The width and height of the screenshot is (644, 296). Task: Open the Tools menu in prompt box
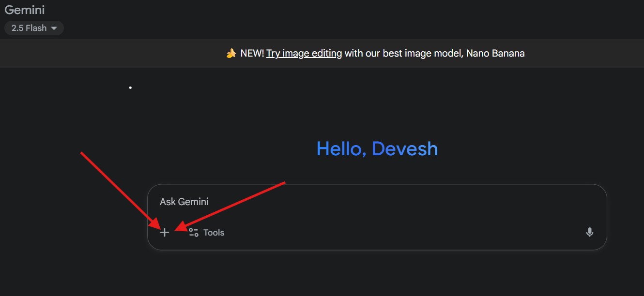[207, 233]
